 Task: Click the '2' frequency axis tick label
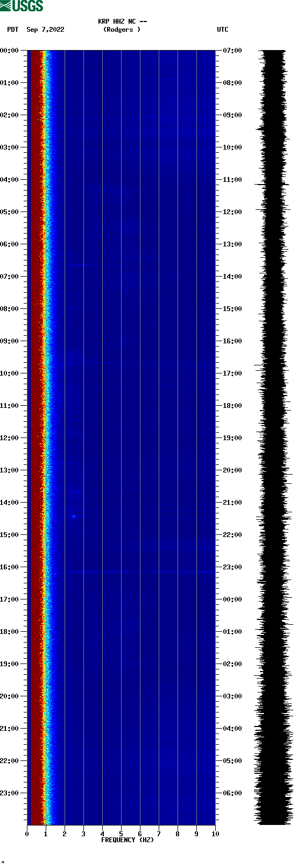pyautogui.click(x=65, y=834)
